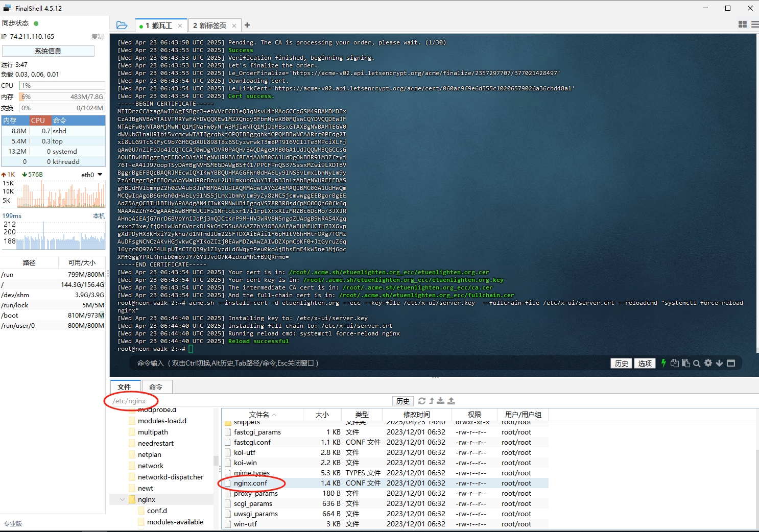The width and height of the screenshot is (759, 532).
Task: Select proxy_params file row
Action: click(x=386, y=493)
